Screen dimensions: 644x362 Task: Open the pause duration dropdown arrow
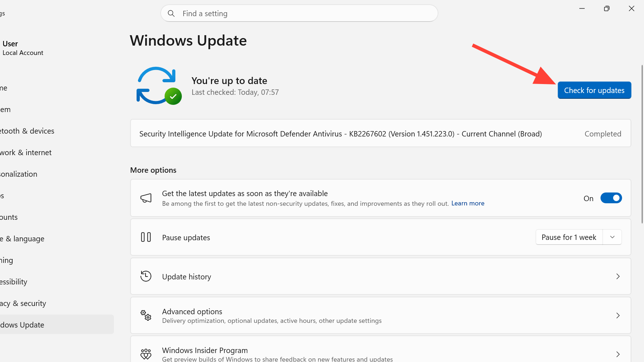point(612,237)
